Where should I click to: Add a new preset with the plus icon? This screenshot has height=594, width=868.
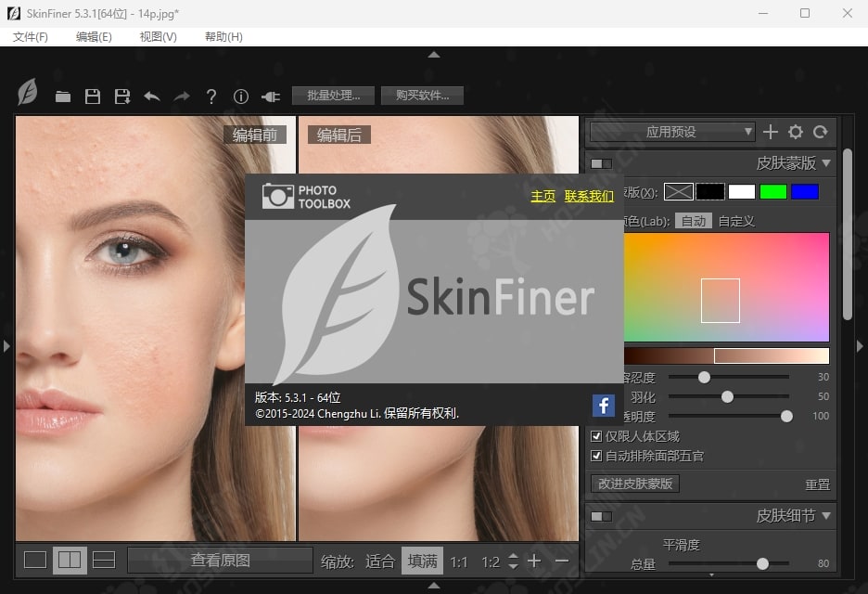770,132
